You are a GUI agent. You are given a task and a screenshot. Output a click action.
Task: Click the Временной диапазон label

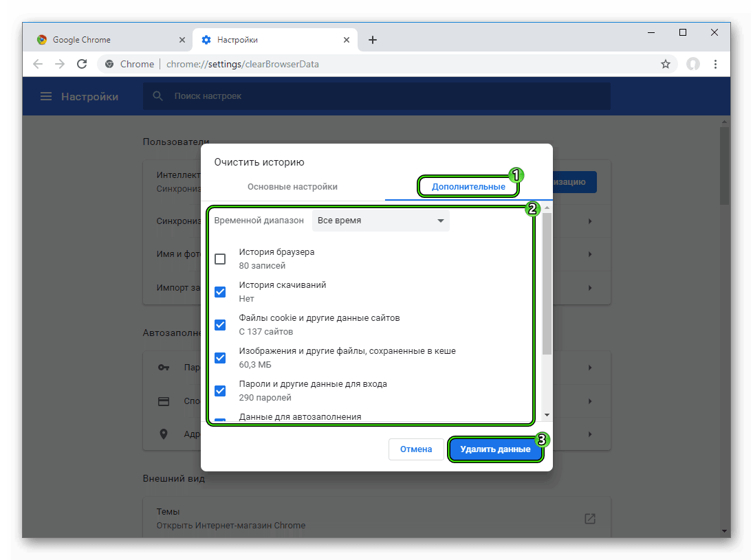pos(259,221)
